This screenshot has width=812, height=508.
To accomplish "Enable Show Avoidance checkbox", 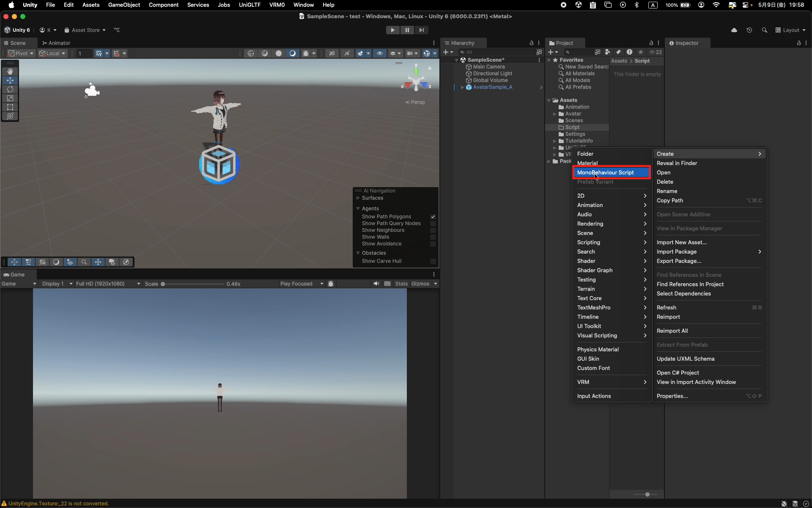I will click(x=433, y=244).
